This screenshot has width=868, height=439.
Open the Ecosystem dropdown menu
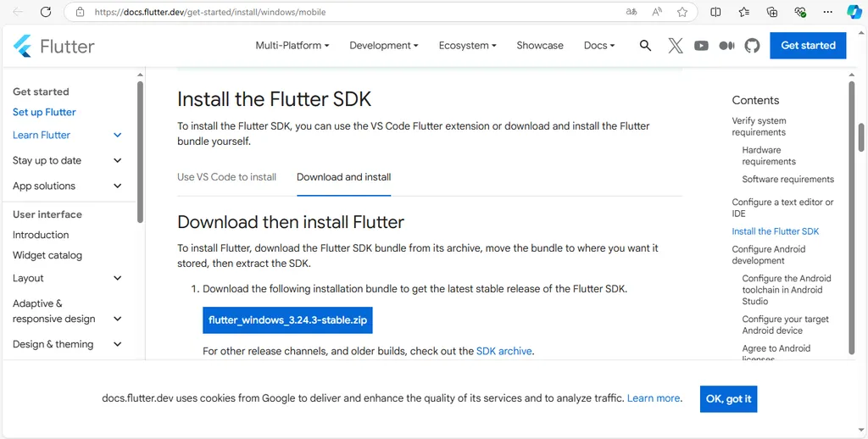[x=467, y=46]
